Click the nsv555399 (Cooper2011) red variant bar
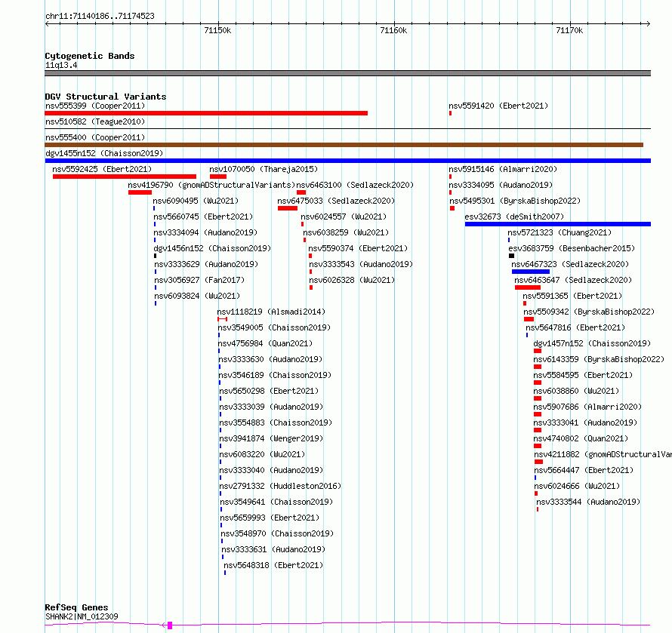The height and width of the screenshot is (633, 672). [x=206, y=113]
